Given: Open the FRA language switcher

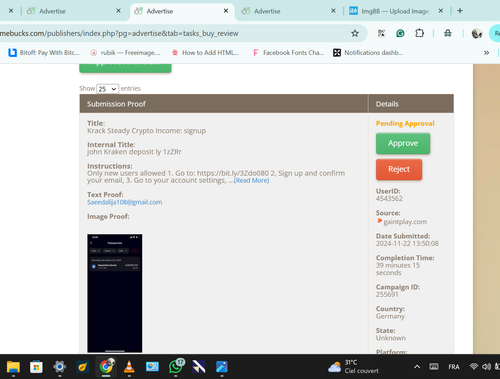Looking at the screenshot, I should (x=454, y=367).
